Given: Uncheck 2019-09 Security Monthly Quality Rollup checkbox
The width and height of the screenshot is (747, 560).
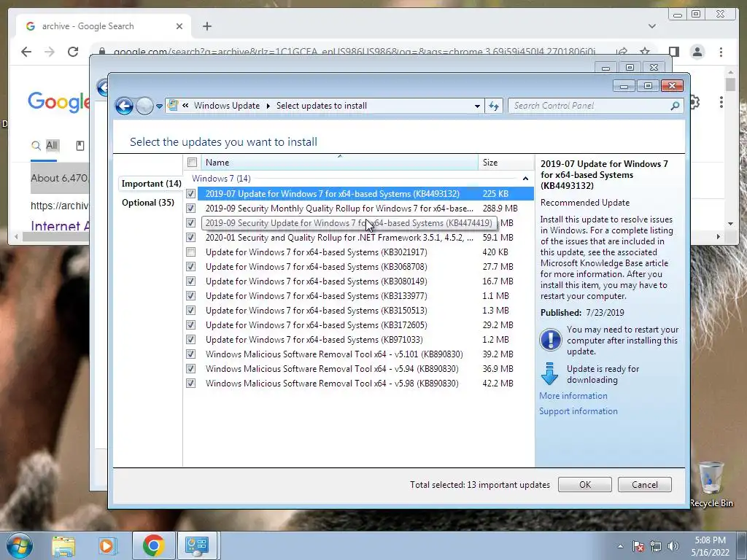Looking at the screenshot, I should pos(190,209).
